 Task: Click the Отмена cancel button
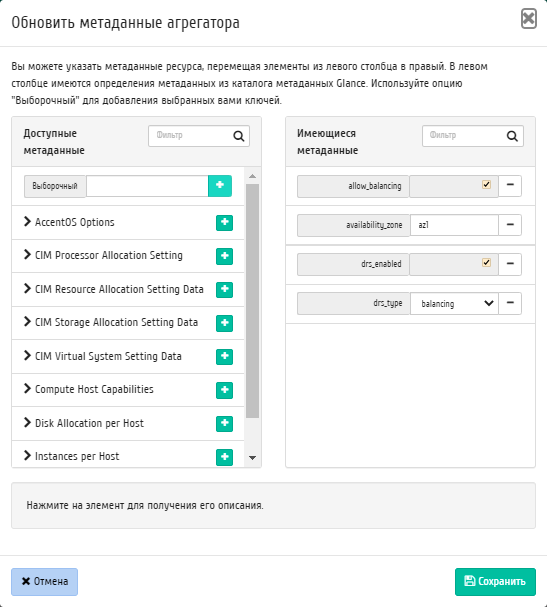coord(45,581)
